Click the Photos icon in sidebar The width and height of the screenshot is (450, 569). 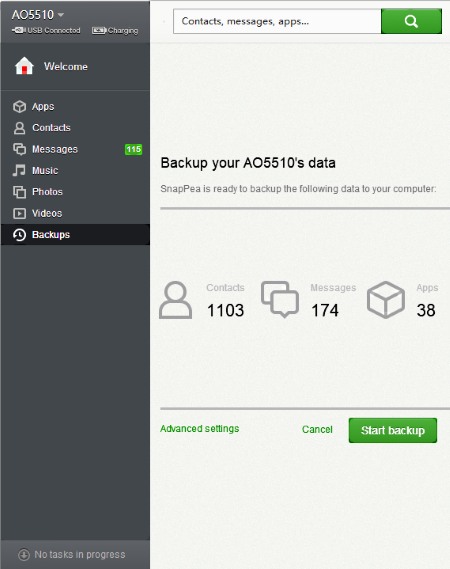tap(19, 192)
